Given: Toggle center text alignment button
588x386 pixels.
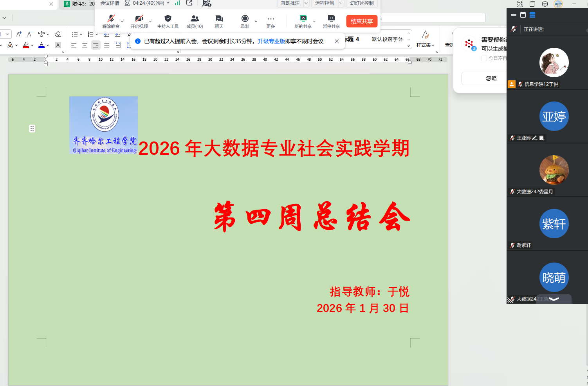Looking at the screenshot, I should click(x=85, y=45).
